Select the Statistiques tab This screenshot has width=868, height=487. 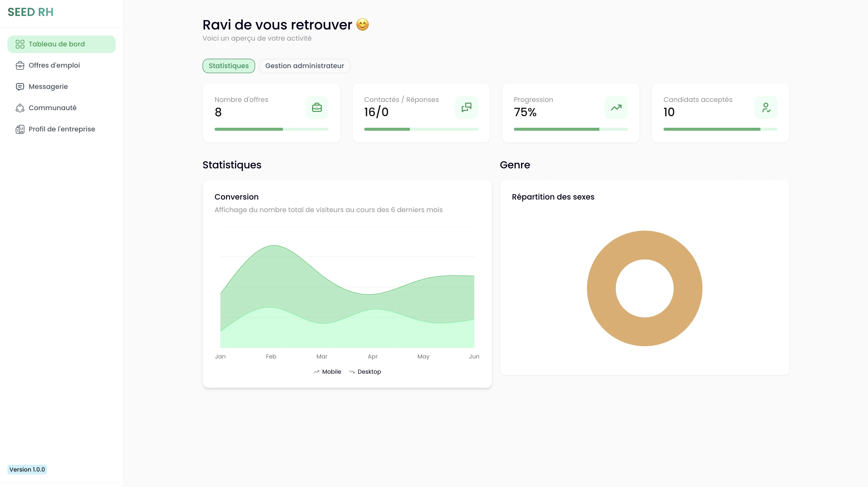point(228,66)
